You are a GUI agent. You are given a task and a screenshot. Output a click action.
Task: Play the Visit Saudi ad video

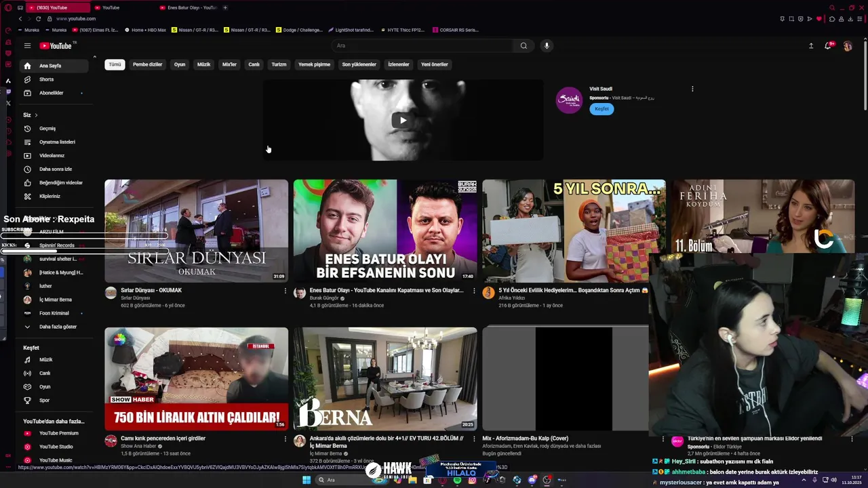coord(403,121)
